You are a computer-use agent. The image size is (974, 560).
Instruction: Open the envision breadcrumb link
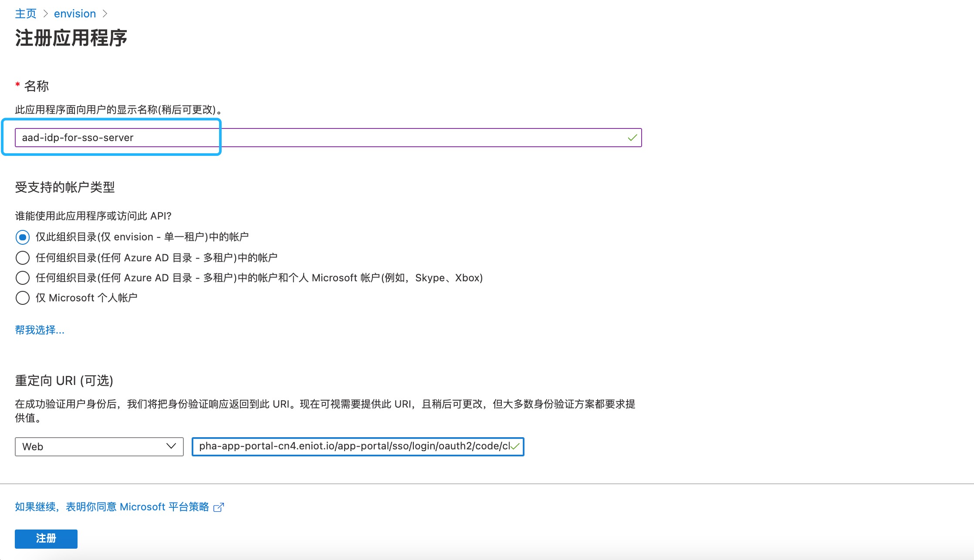click(74, 14)
